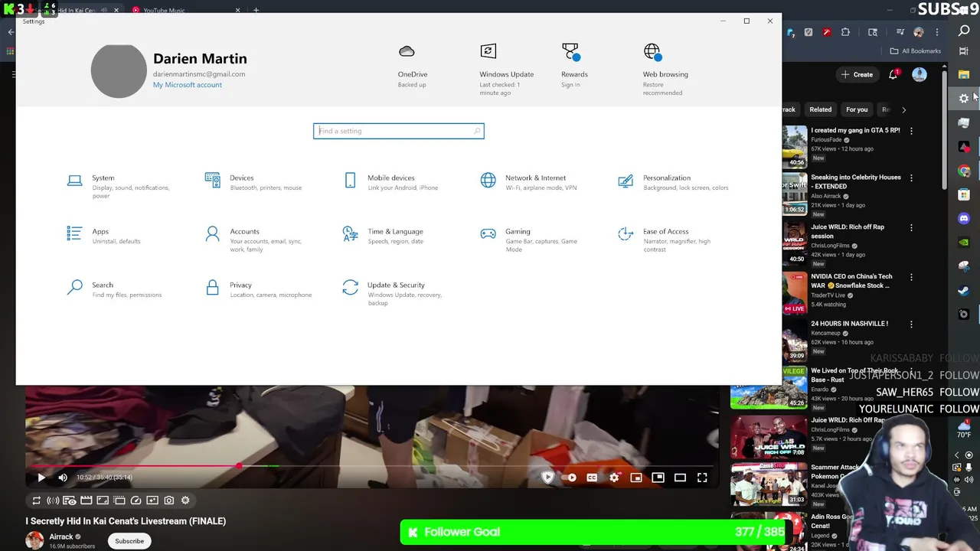
Task: Open 'I created my gang in GTA 5 RP!' video
Action: [855, 131]
